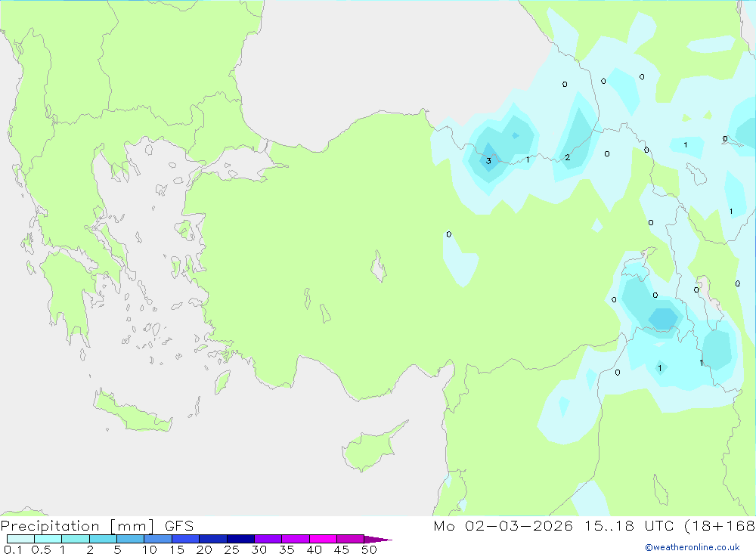The width and height of the screenshot is (756, 554).
Task: Click the 2–5 mm legend color swatch
Action: click(103, 539)
